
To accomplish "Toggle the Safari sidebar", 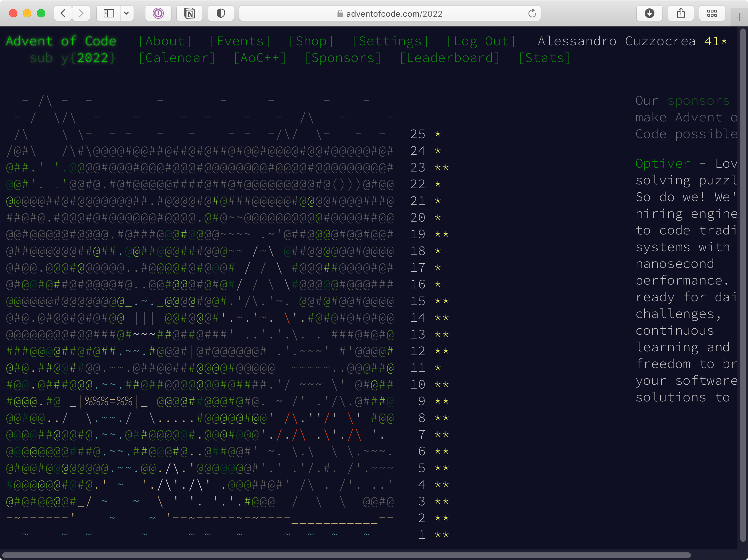I will pyautogui.click(x=108, y=13).
